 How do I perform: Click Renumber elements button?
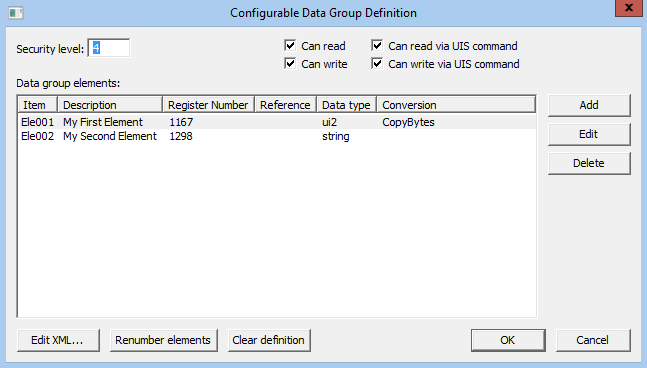click(x=163, y=340)
